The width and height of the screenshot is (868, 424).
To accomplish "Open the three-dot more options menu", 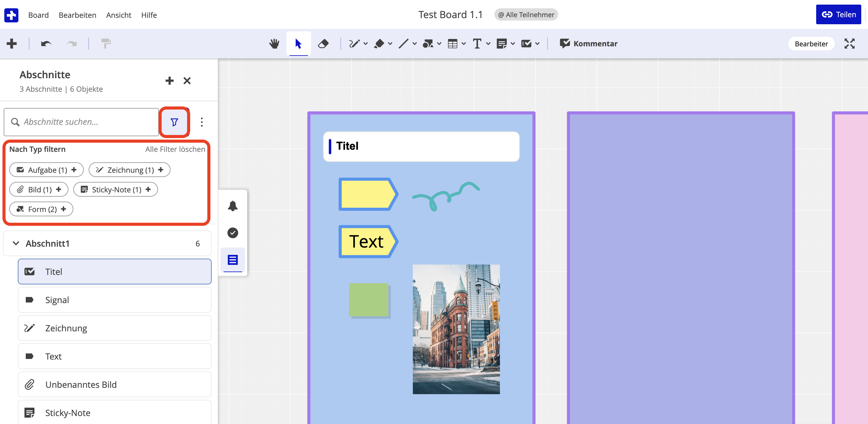I will (202, 122).
